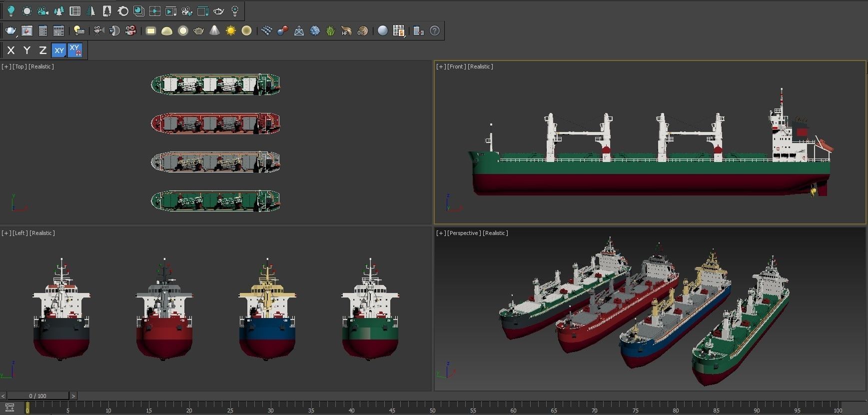
Task: Open the Top viewport [Realistic] shading menu
Action: tap(41, 66)
